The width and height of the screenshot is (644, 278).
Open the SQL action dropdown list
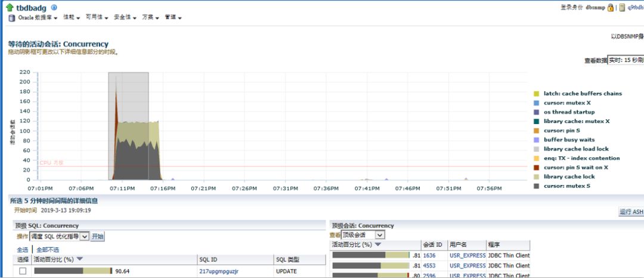(84, 236)
